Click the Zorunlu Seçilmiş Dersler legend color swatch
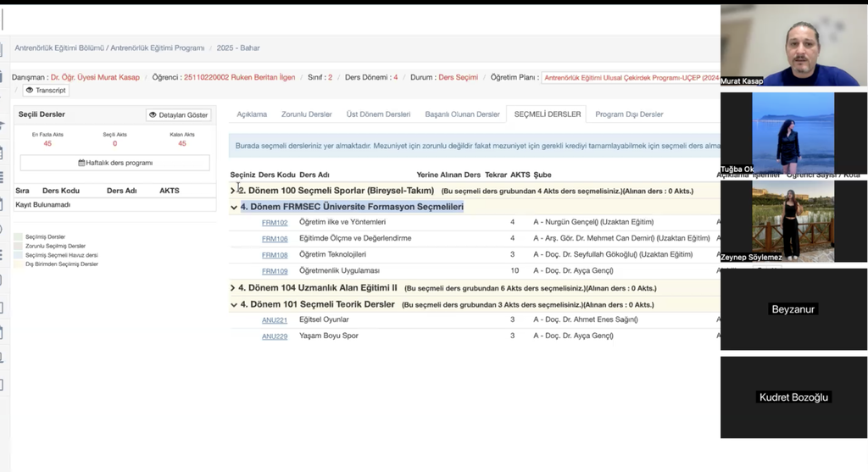Viewport: 868px width, 472px height. point(19,246)
